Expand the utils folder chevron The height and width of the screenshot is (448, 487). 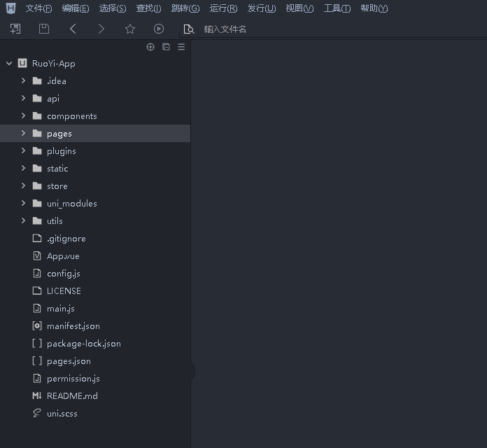click(23, 220)
